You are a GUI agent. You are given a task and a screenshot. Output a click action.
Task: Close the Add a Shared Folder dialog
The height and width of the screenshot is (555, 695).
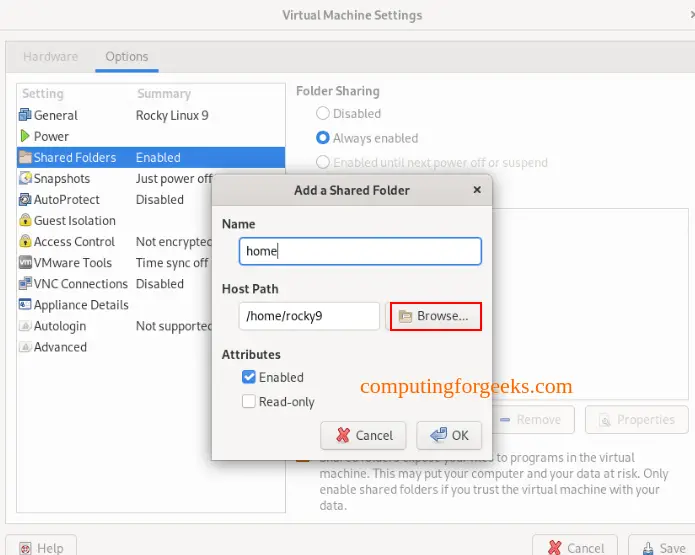[477, 190]
